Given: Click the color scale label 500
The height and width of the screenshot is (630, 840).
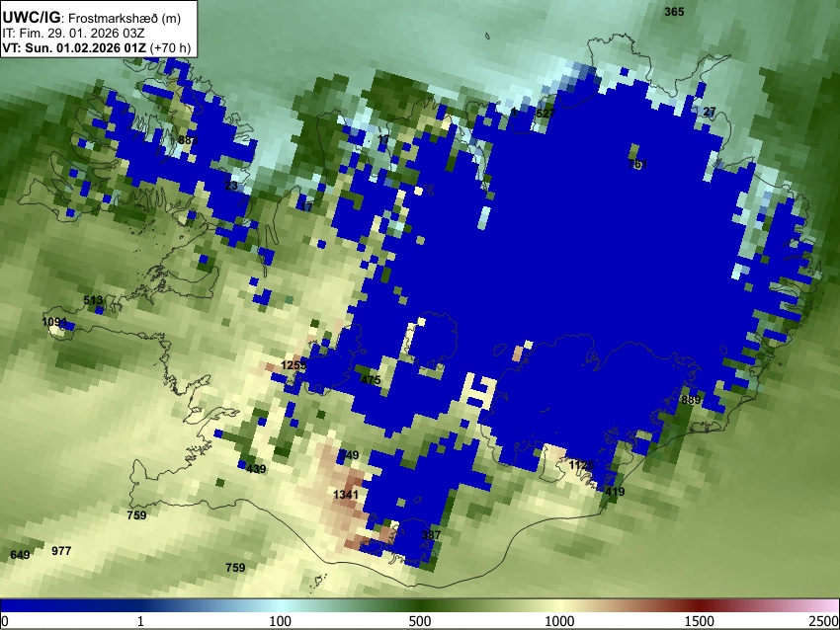Looking at the screenshot, I should [x=419, y=621].
